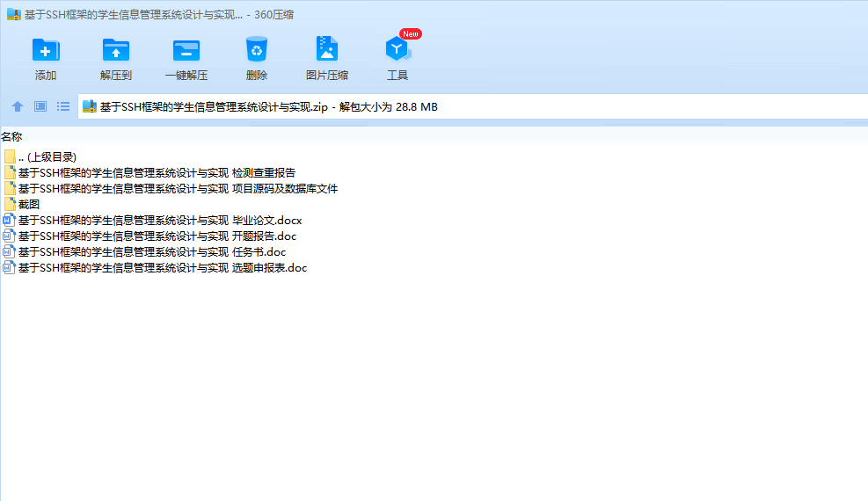The height and width of the screenshot is (501, 868).
Task: Click the 一键解压 one-click extract icon
Action: coord(186,50)
